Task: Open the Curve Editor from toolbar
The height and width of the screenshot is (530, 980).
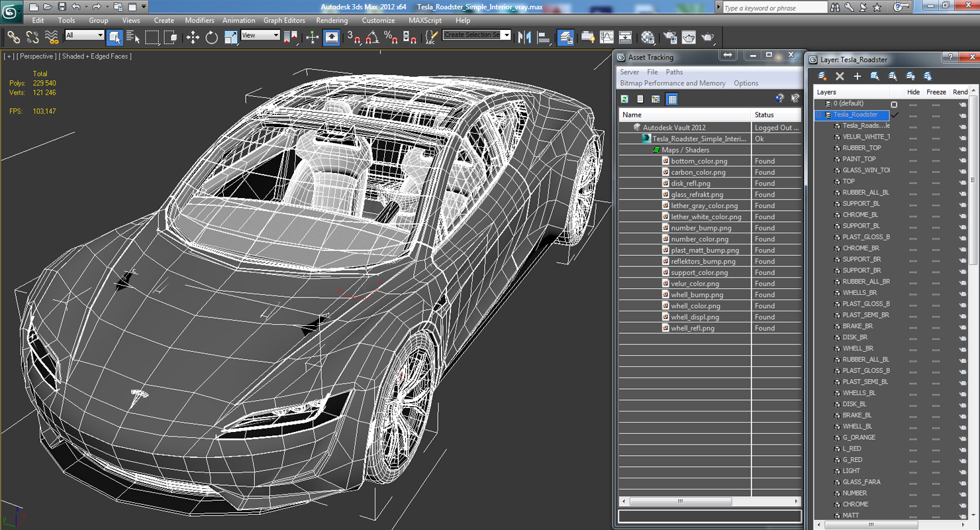Action: point(607,37)
